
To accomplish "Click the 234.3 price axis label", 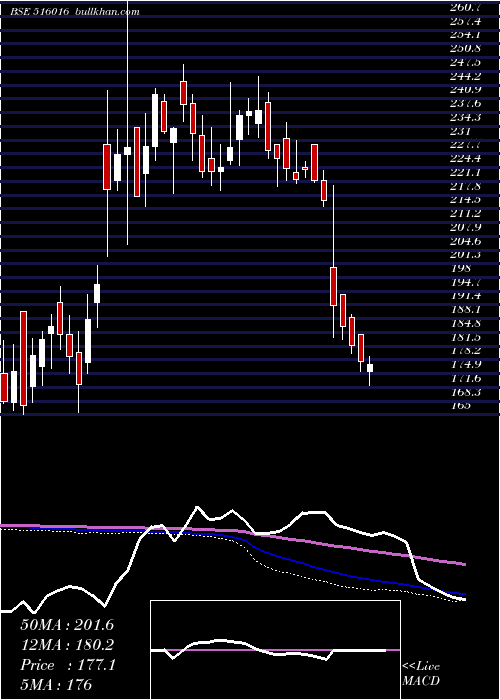I will [x=467, y=117].
